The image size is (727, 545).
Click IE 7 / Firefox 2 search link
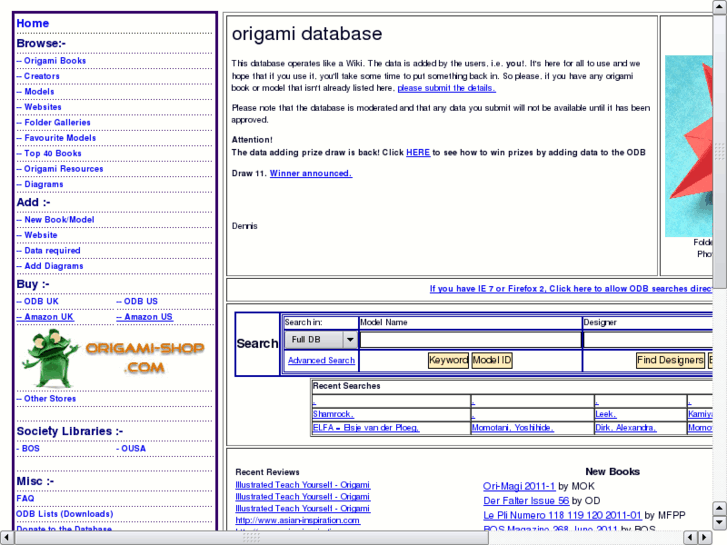click(571, 289)
